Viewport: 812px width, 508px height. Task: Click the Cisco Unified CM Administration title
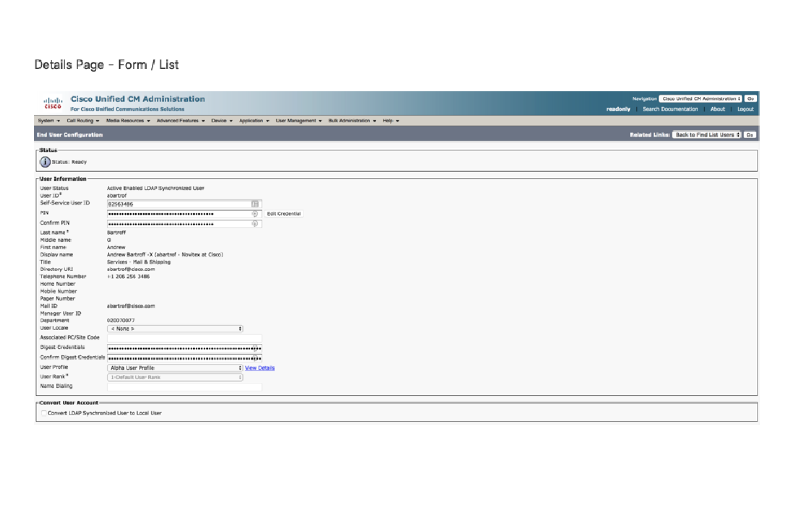coord(138,99)
